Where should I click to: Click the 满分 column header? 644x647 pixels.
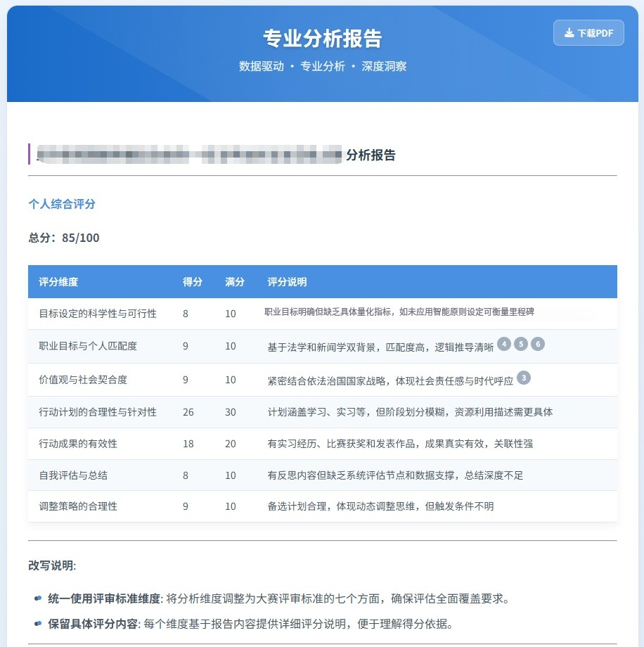(x=234, y=282)
